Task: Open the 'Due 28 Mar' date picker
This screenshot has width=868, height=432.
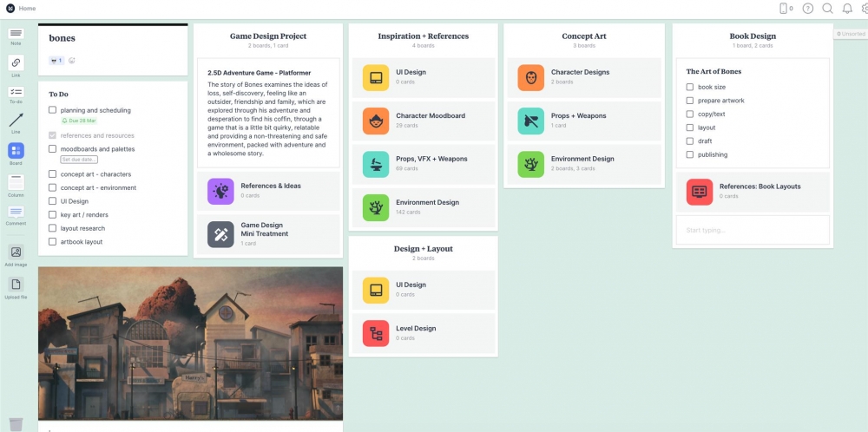Action: click(78, 121)
